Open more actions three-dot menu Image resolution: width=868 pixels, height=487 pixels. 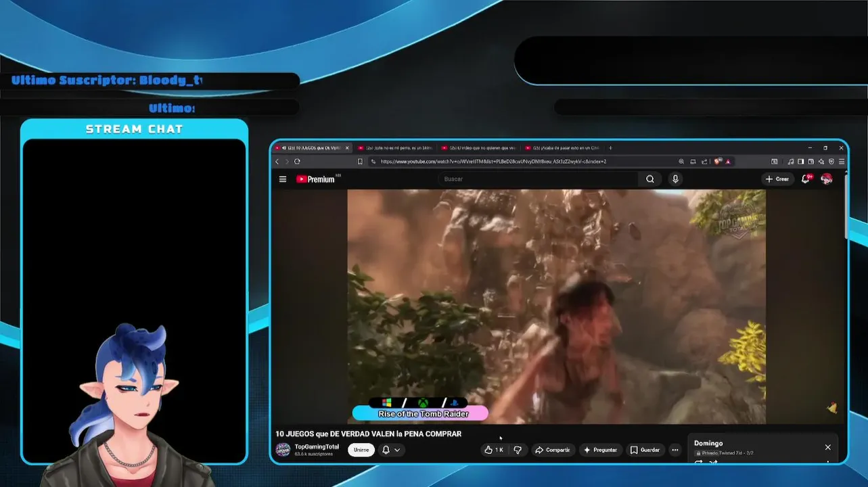(x=675, y=450)
